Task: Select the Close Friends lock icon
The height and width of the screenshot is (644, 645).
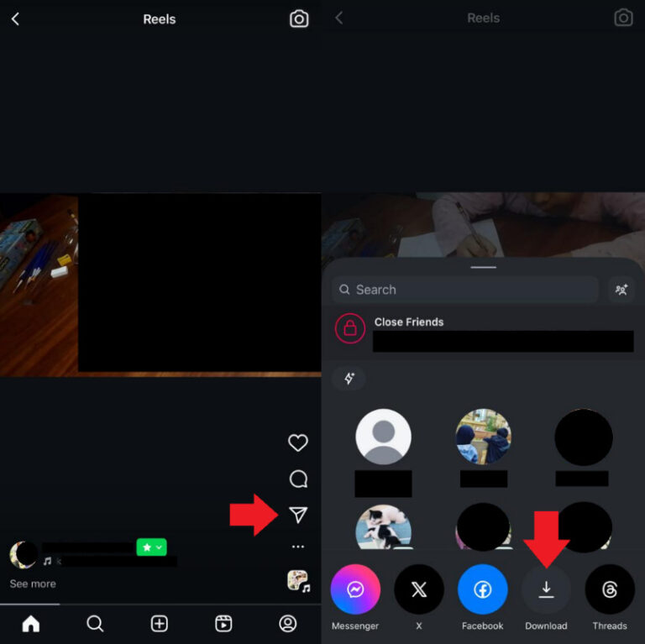Action: coord(350,328)
